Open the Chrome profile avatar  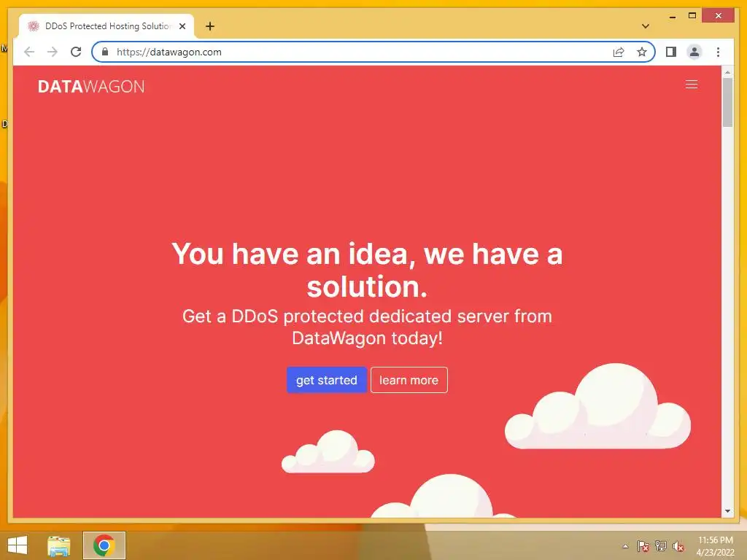(694, 52)
